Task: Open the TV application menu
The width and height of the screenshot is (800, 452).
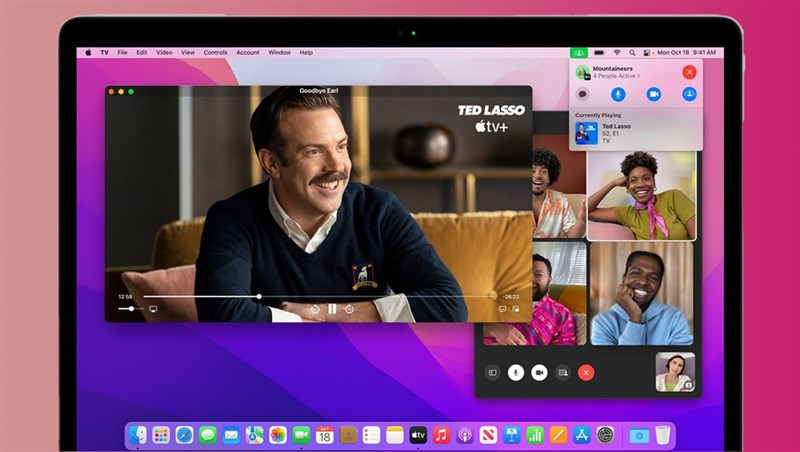Action: [x=105, y=53]
